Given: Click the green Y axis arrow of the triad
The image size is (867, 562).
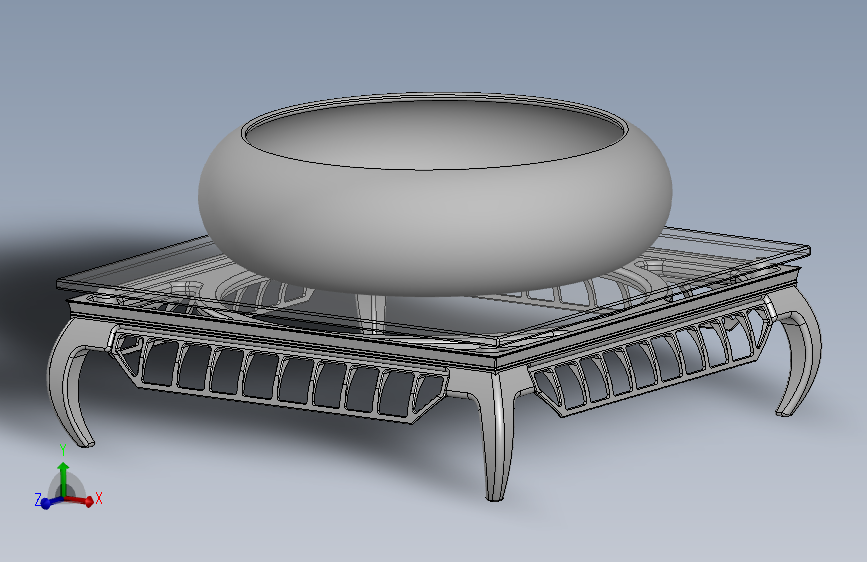Looking at the screenshot, I should tap(64, 479).
